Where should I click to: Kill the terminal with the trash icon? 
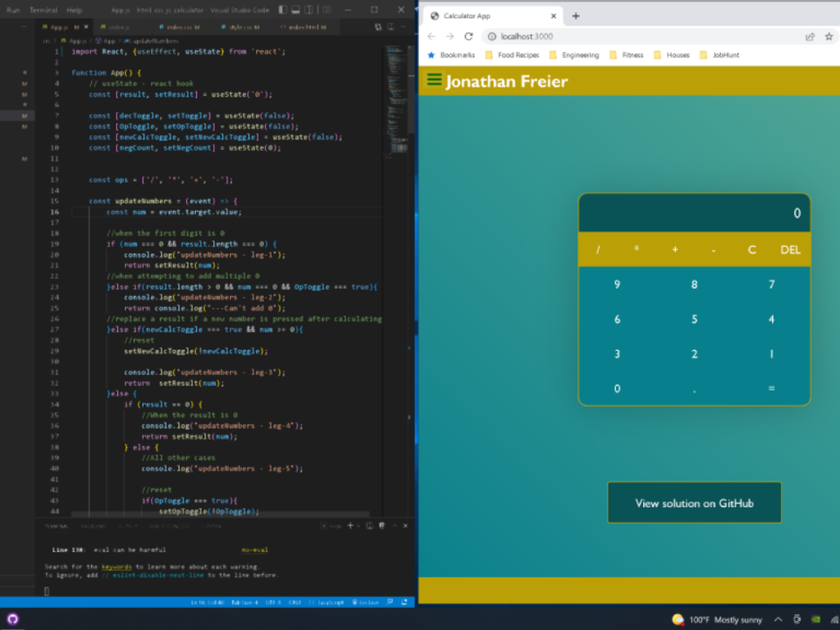tap(382, 526)
